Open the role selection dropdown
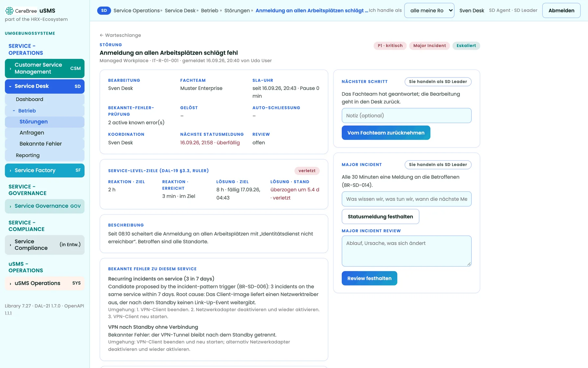588x368 pixels. (x=429, y=10)
